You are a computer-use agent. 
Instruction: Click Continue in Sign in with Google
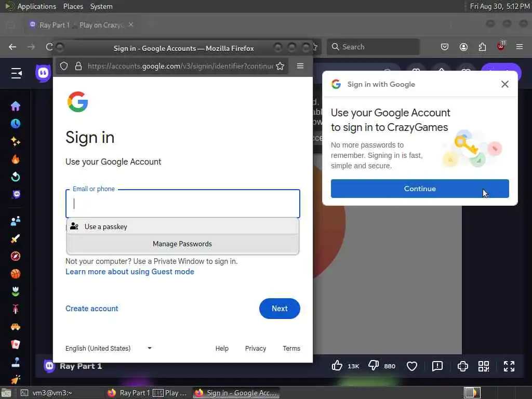pyautogui.click(x=420, y=189)
